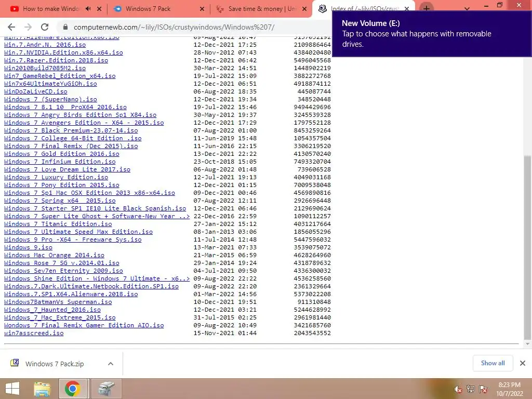532x399 pixels.
Task: Open the Action Center flag icon
Action: pos(483,389)
